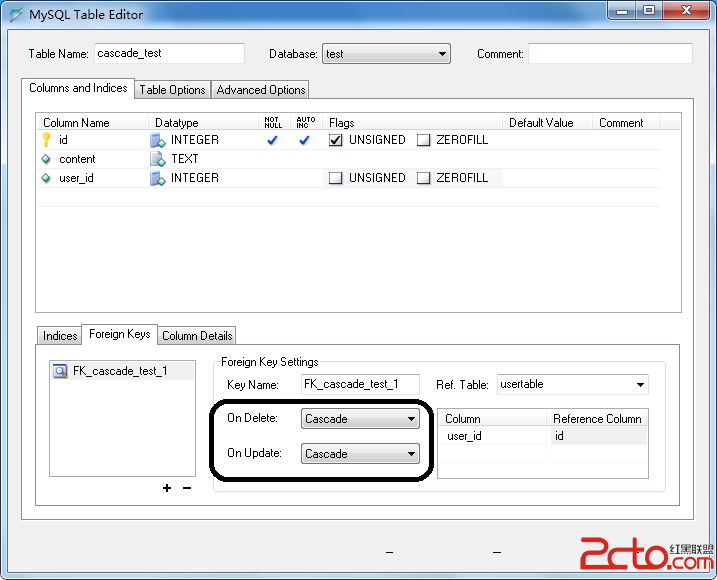Switch to the Indices tab
Screen dimensions: 717x580
click(60, 336)
